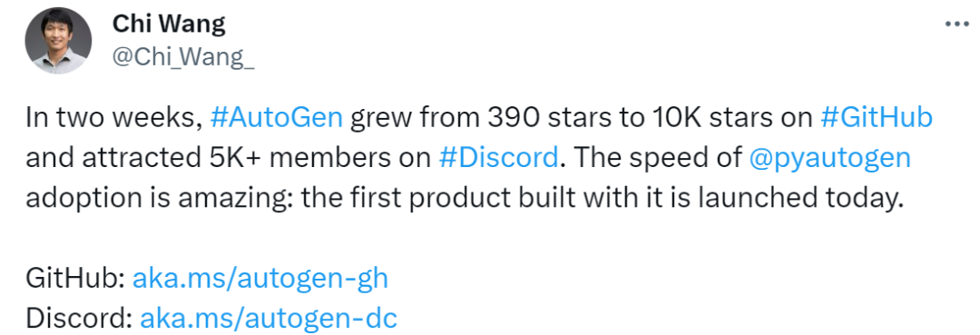Screen dimensions: 980x335
Task: Click 'The speed of' text
Action: (656, 159)
